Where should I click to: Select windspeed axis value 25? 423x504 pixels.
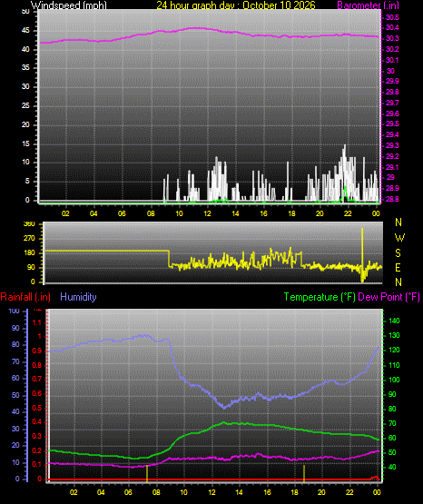[x=25, y=105]
